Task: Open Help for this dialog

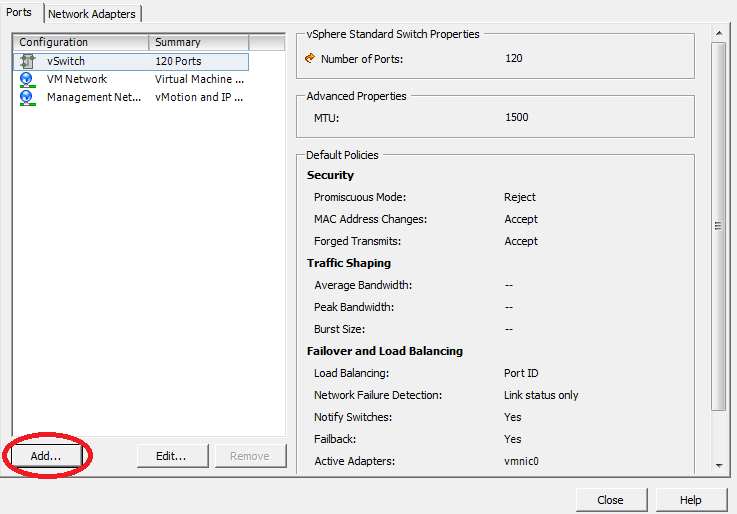Action: point(691,500)
